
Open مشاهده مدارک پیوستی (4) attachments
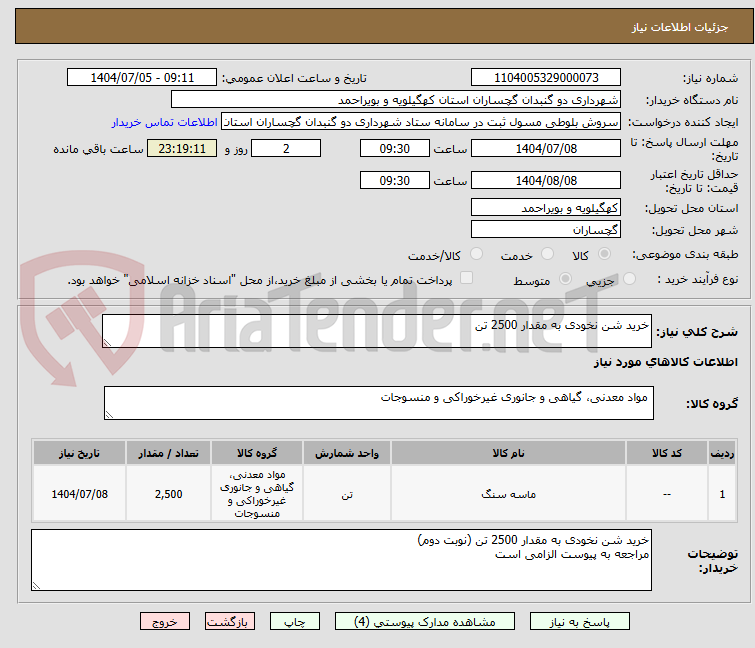click(425, 622)
